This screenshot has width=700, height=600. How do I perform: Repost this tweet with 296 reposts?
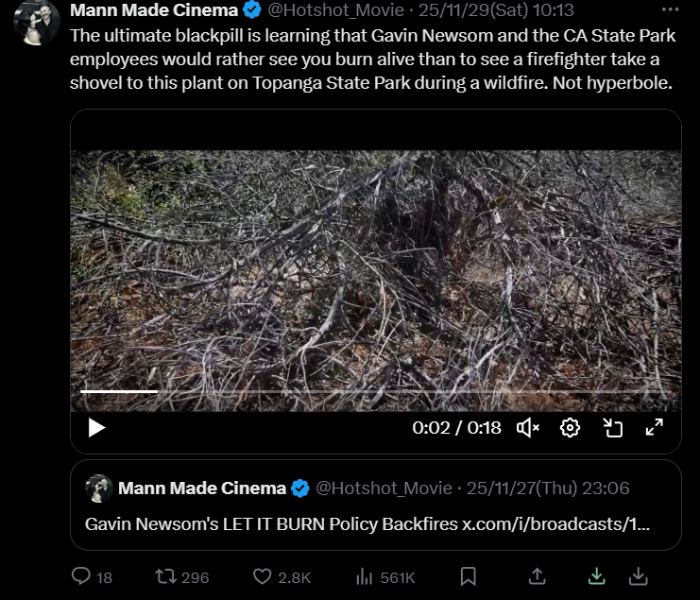tap(181, 576)
